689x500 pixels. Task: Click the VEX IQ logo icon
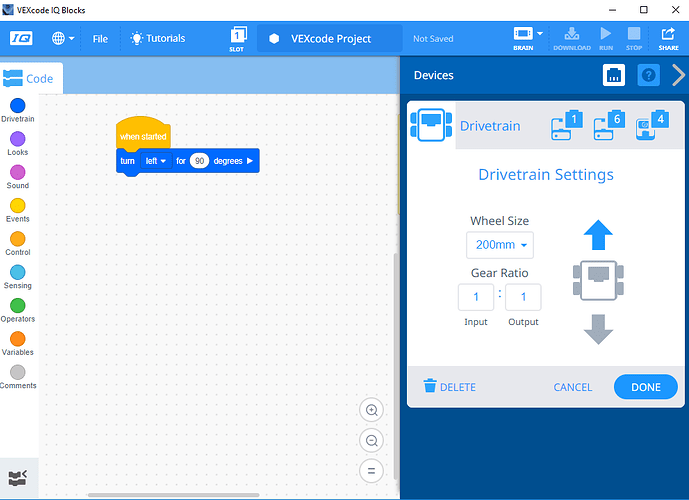pyautogui.click(x=21, y=38)
